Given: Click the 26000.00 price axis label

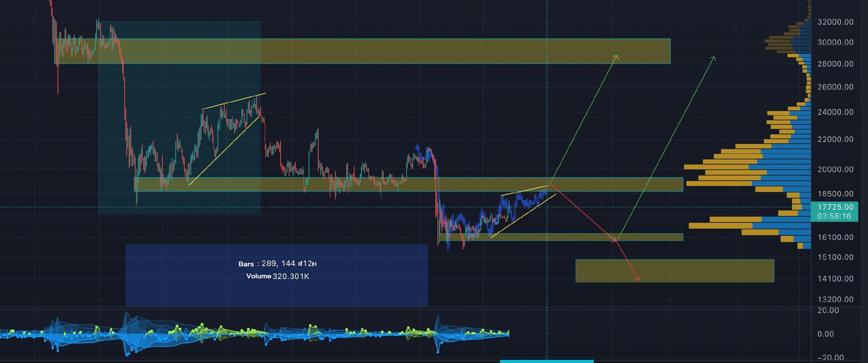Looking at the screenshot, I should pos(835,87).
